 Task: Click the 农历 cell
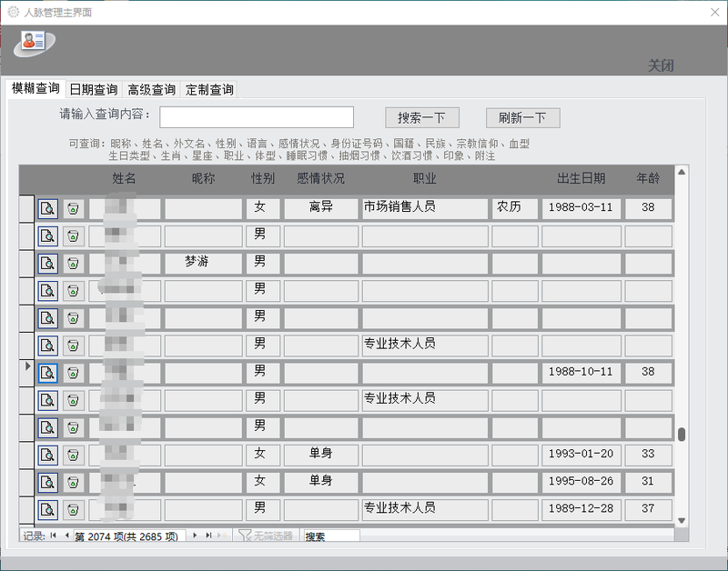(x=515, y=209)
